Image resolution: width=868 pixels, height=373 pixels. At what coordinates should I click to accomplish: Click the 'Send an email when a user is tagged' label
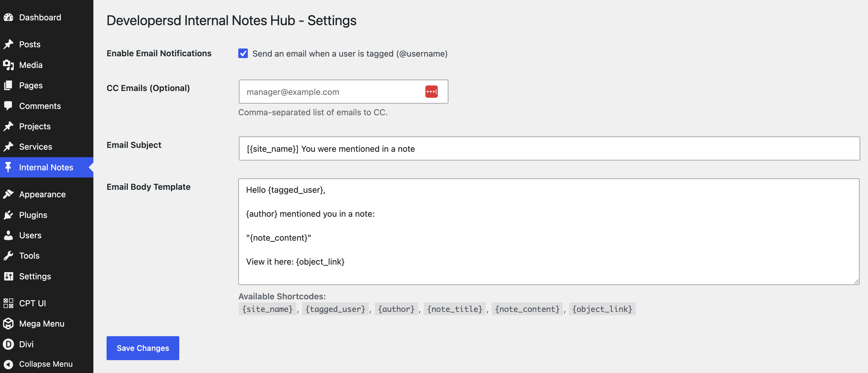(350, 54)
